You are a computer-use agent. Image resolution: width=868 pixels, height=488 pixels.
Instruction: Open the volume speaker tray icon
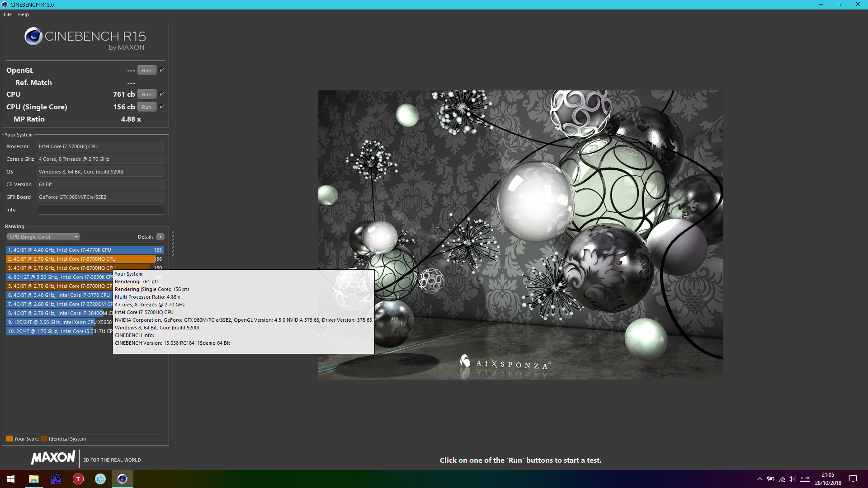[x=792, y=479]
